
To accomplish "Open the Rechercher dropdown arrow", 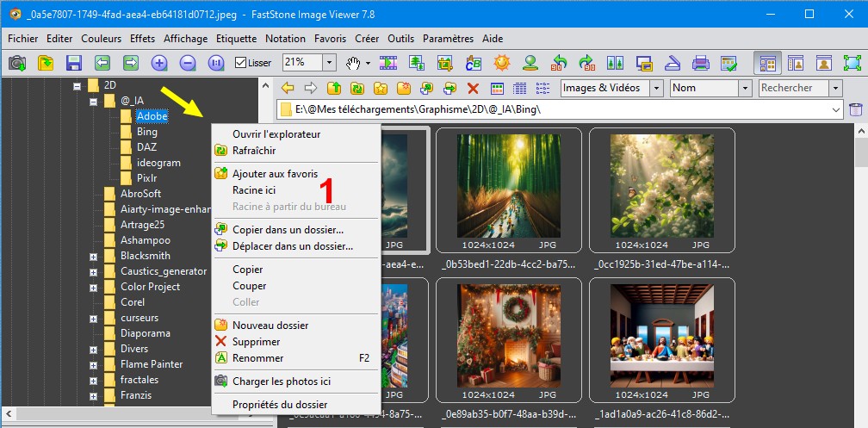I will [x=835, y=88].
